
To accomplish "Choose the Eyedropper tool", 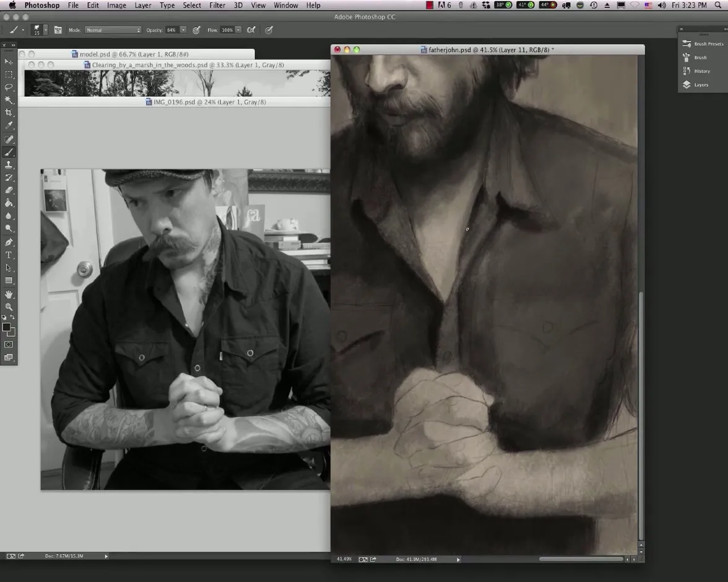I will (x=9, y=126).
